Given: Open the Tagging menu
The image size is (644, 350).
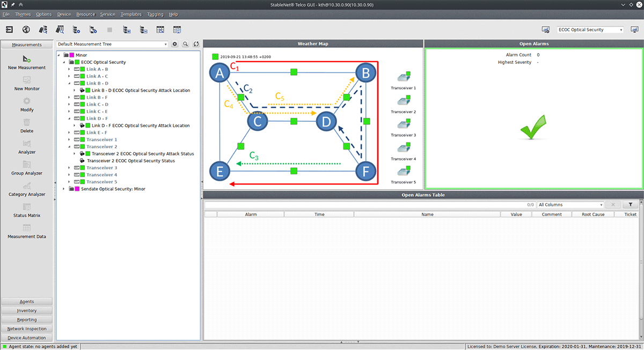Looking at the screenshot, I should point(155,14).
